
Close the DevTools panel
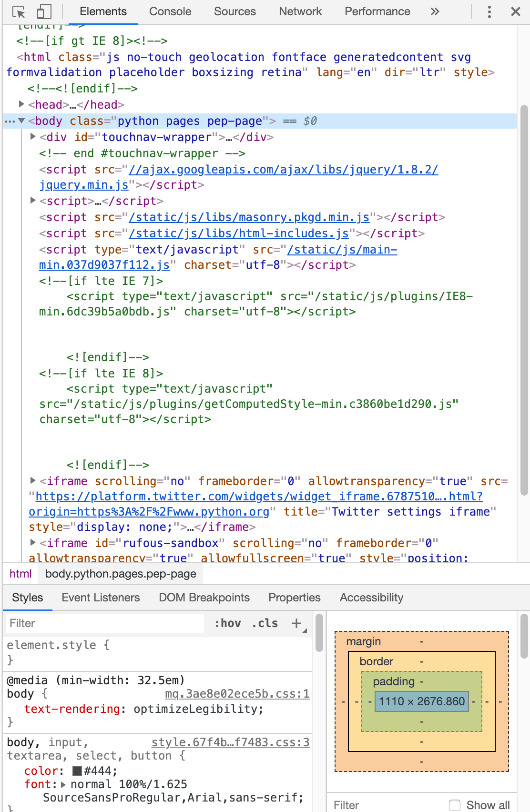tap(516, 12)
